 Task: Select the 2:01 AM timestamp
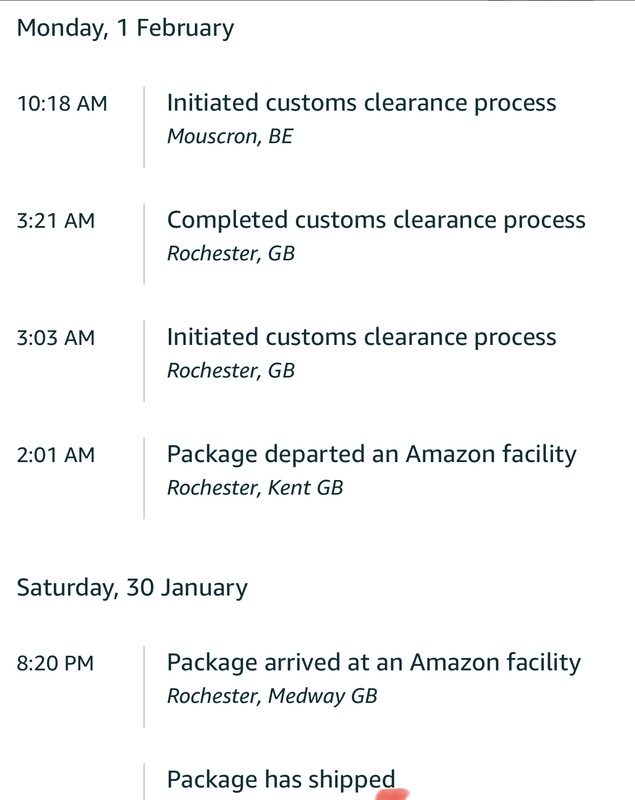56,455
